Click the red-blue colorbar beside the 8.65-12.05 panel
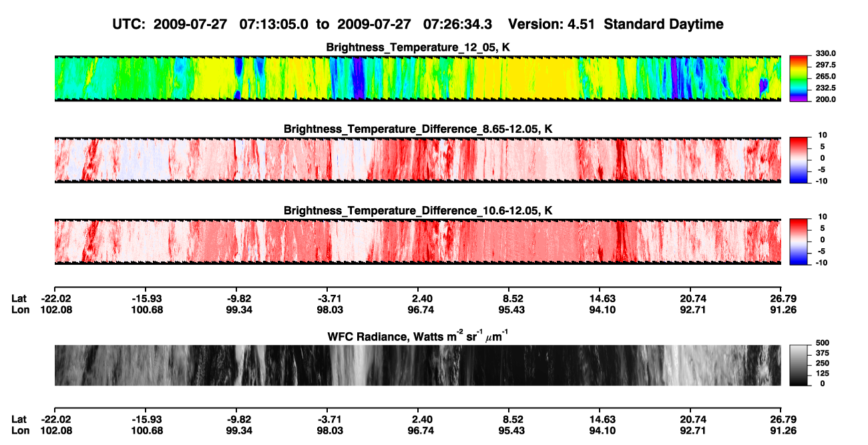The width and height of the screenshot is (868, 445). pyautogui.click(x=800, y=159)
